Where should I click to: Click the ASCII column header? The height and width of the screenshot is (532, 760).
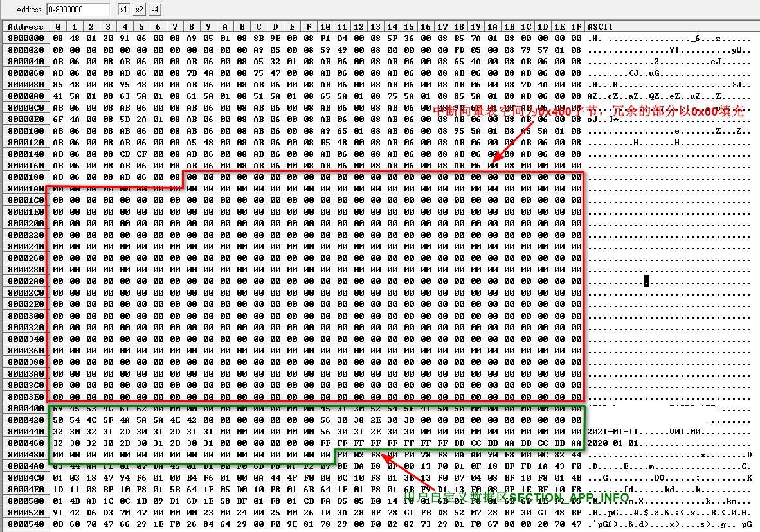click(x=600, y=26)
